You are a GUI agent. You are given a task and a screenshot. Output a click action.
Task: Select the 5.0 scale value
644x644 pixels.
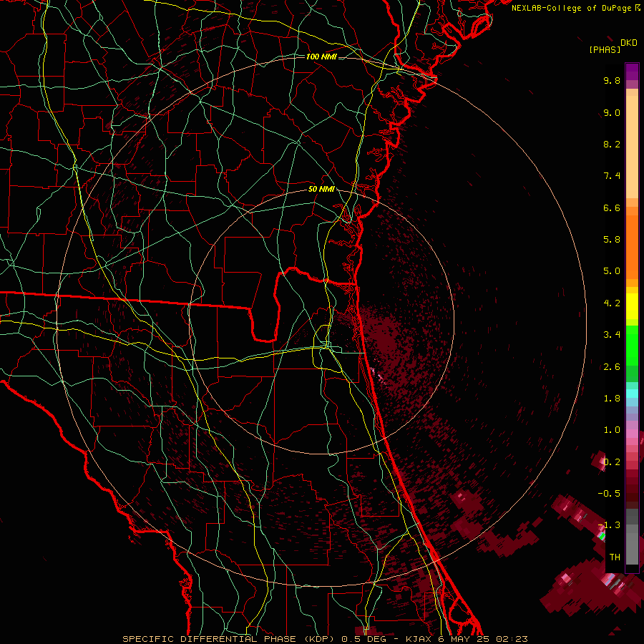pyautogui.click(x=612, y=271)
